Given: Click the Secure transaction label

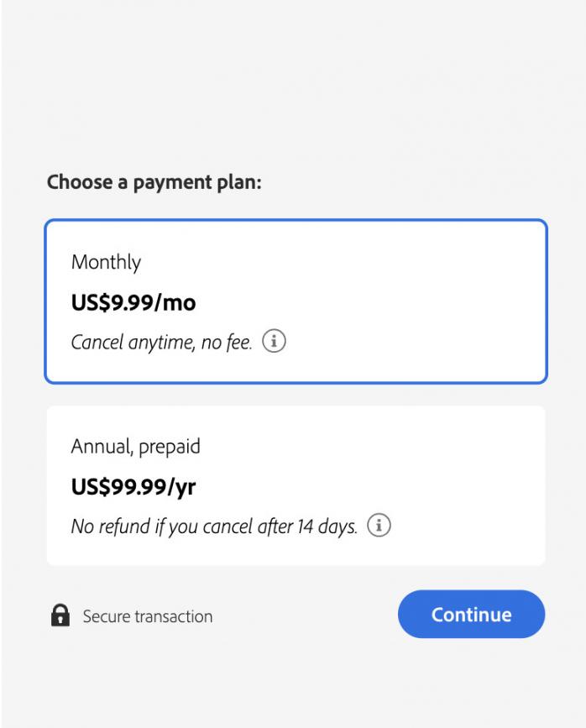Looking at the screenshot, I should point(148,617).
